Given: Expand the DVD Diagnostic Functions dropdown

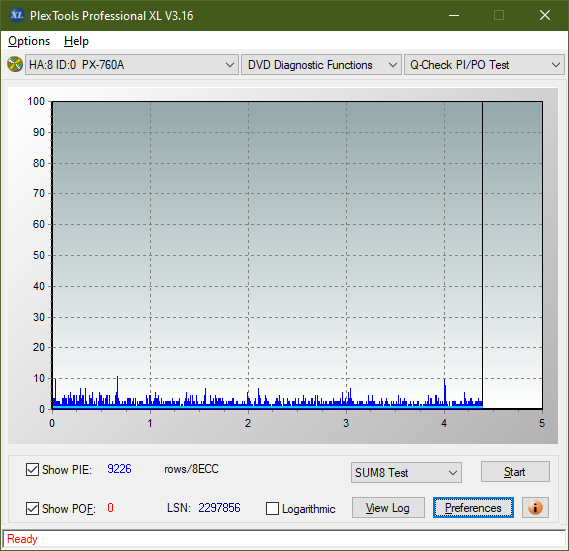Looking at the screenshot, I should [x=321, y=65].
